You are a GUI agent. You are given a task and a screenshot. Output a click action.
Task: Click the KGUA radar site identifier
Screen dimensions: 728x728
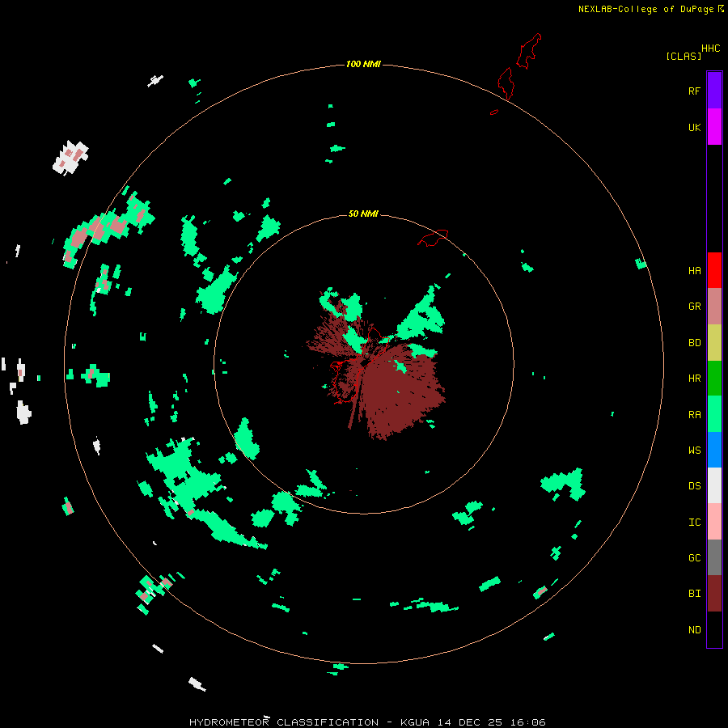(415, 722)
